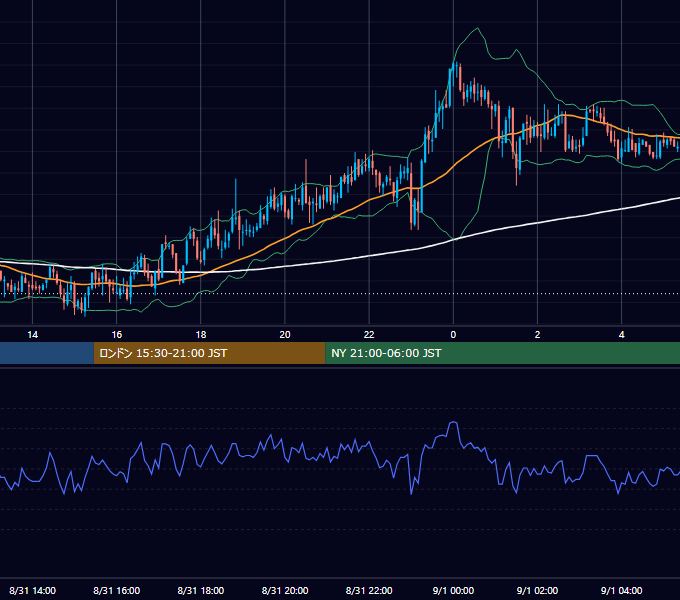Click the 9/1 02:00 time label
This screenshot has width=680, height=600.
point(537,590)
